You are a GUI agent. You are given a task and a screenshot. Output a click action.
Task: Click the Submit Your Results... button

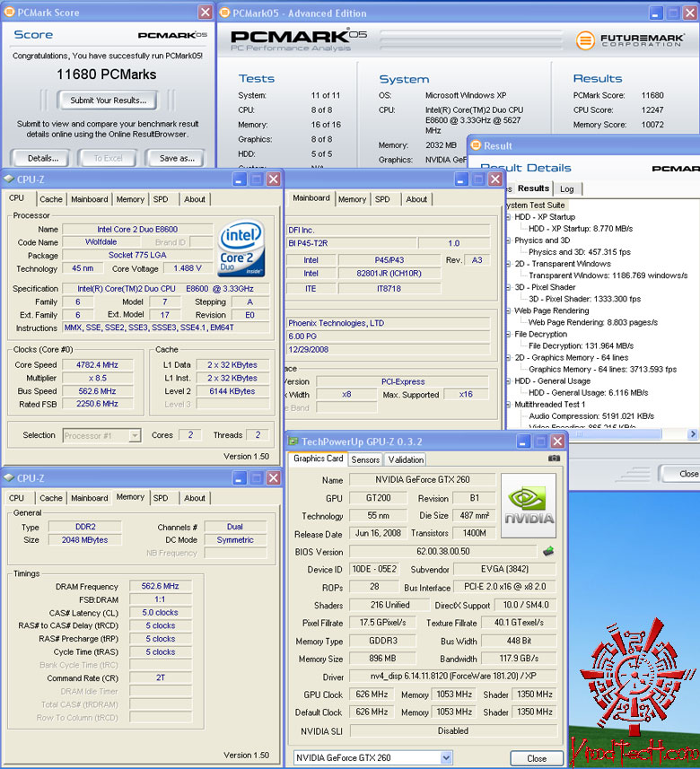pyautogui.click(x=108, y=100)
